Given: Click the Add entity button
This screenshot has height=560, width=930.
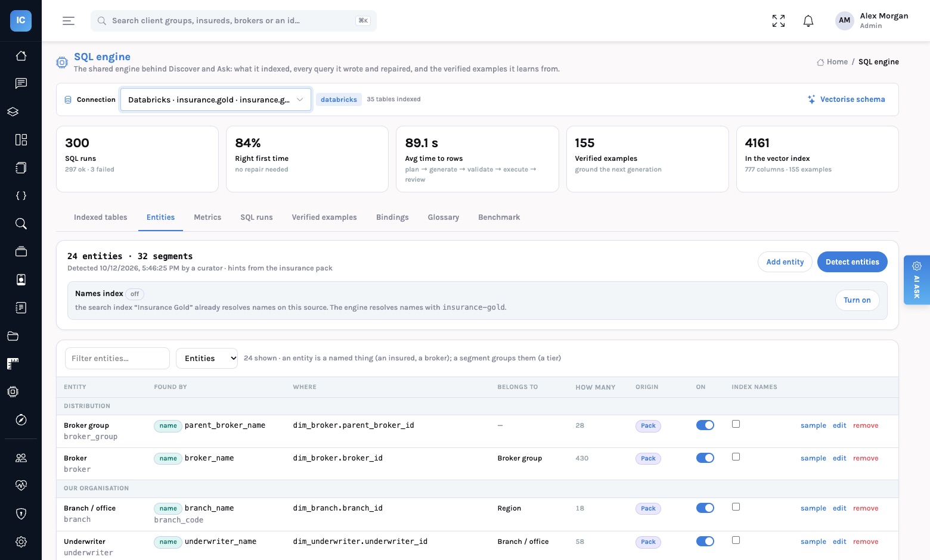Looking at the screenshot, I should [785, 262].
